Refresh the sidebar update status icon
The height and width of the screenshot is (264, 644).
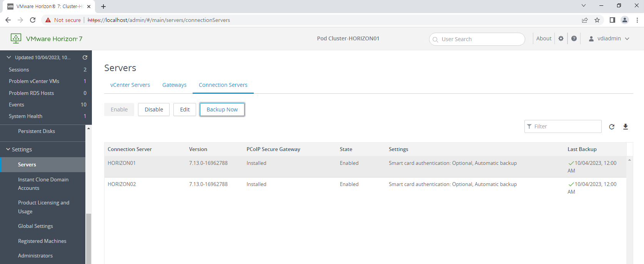pos(85,57)
